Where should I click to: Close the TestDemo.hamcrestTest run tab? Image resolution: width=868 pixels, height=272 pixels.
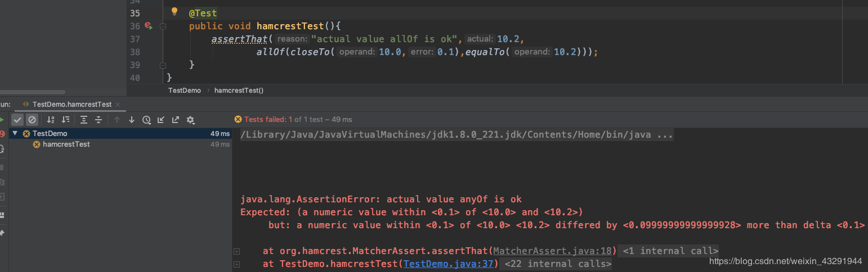[117, 105]
